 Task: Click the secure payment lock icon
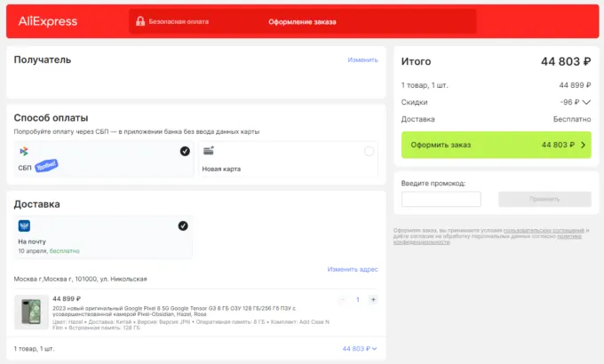(x=140, y=21)
